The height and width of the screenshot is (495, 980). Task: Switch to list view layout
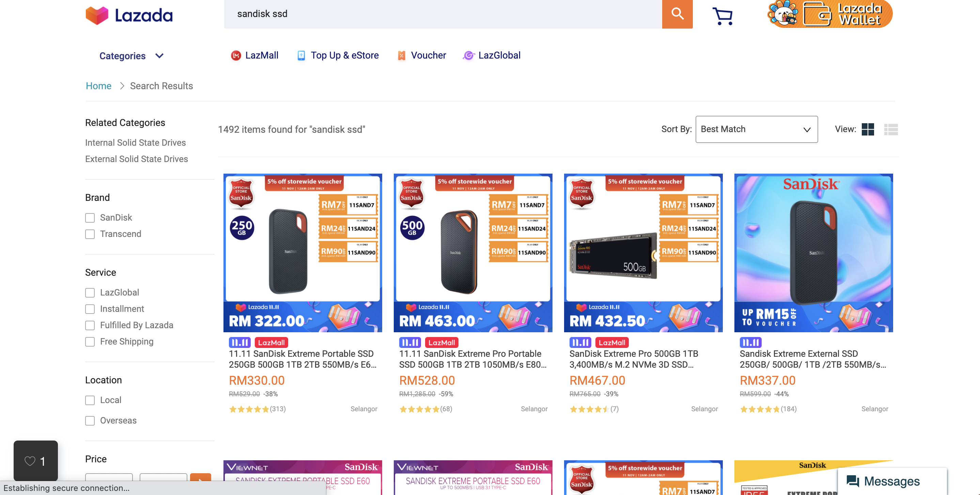891,129
